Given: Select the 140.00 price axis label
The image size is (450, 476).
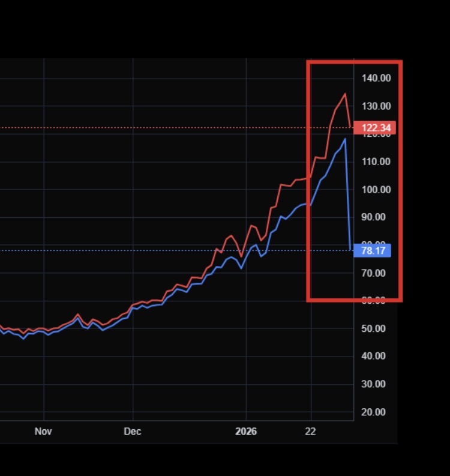Looking at the screenshot, I should click(x=376, y=78).
